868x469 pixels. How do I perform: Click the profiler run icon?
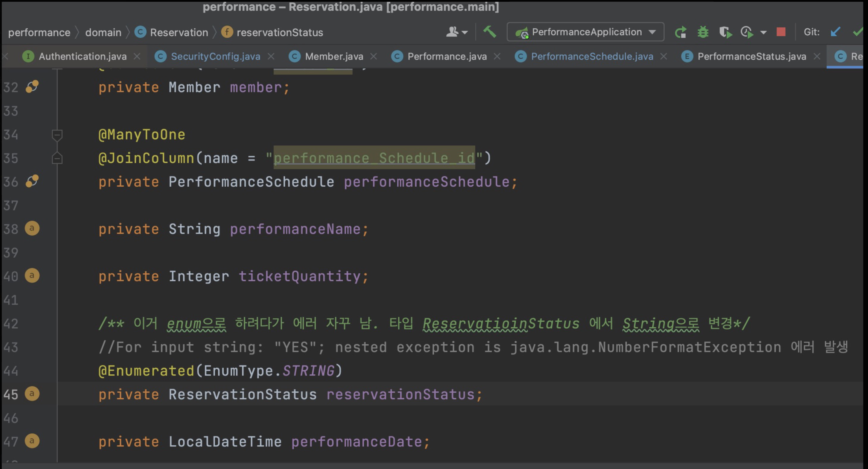click(747, 32)
